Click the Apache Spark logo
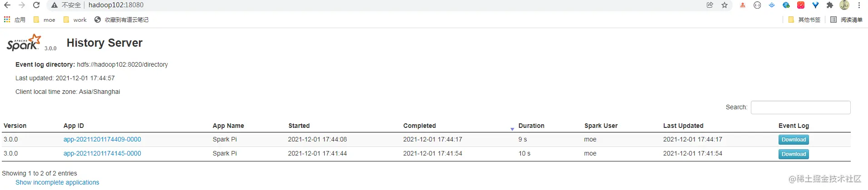This screenshot has height=190, width=868. pyautogui.click(x=24, y=42)
